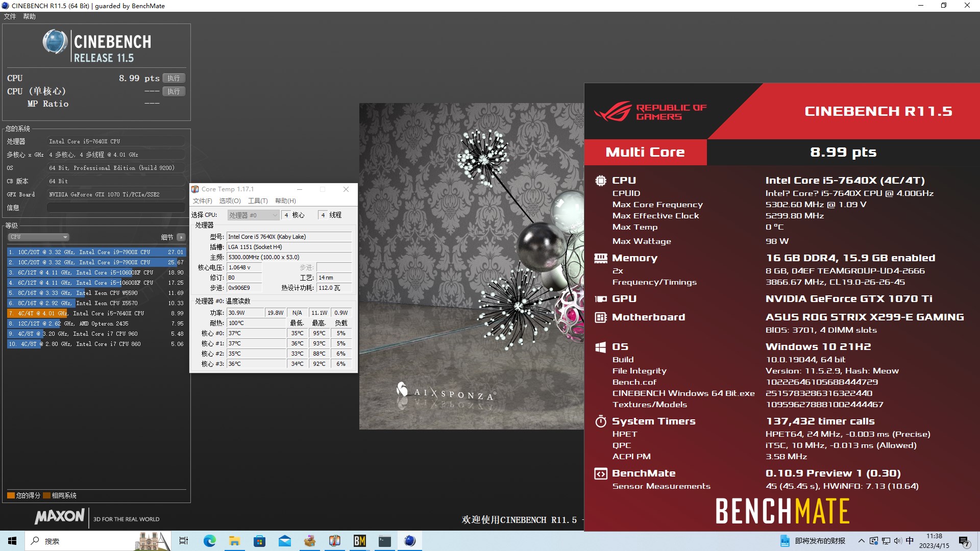Select the i5-10600KF row scoring 18.90
The image size is (980, 551).
[96, 272]
